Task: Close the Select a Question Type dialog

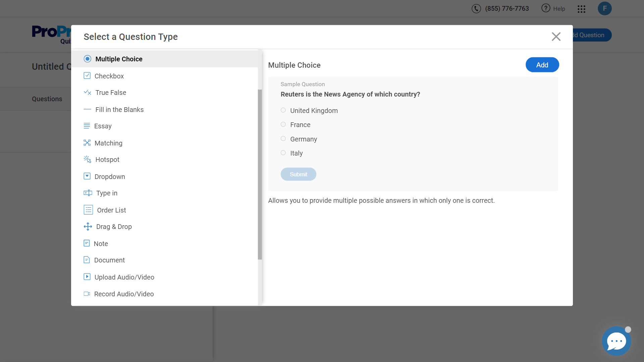Action: (556, 37)
